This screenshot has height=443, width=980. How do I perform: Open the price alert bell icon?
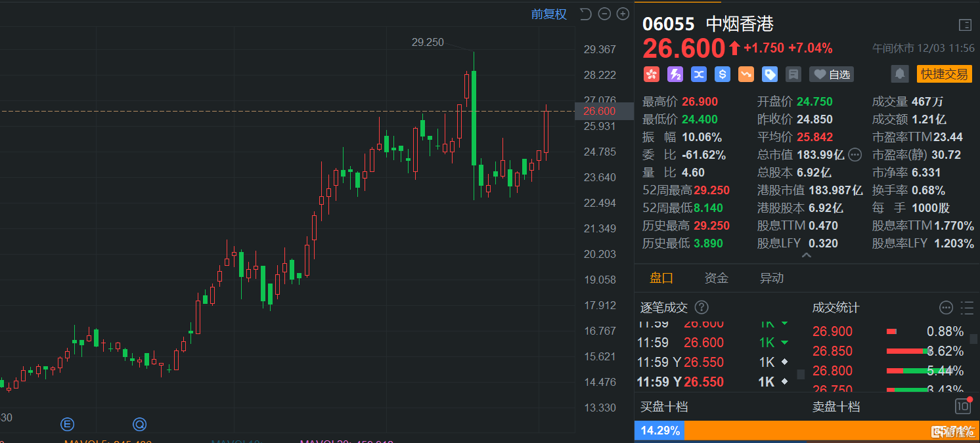pyautogui.click(x=900, y=74)
